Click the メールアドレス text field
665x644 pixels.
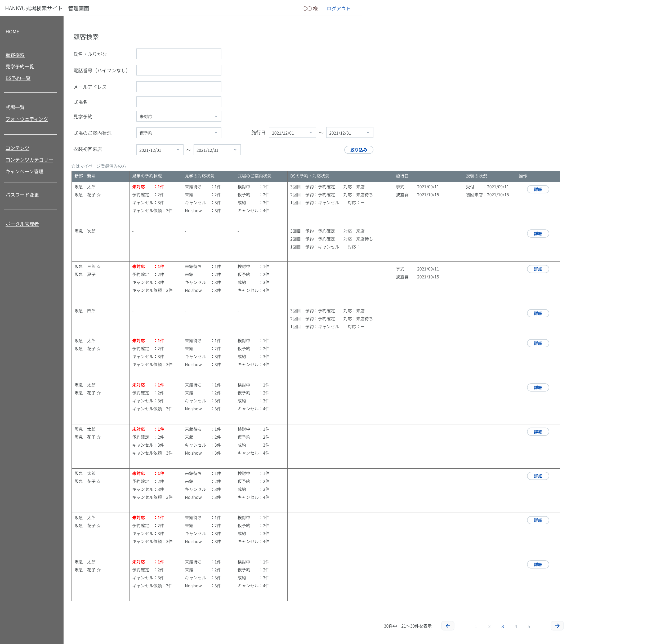(178, 87)
